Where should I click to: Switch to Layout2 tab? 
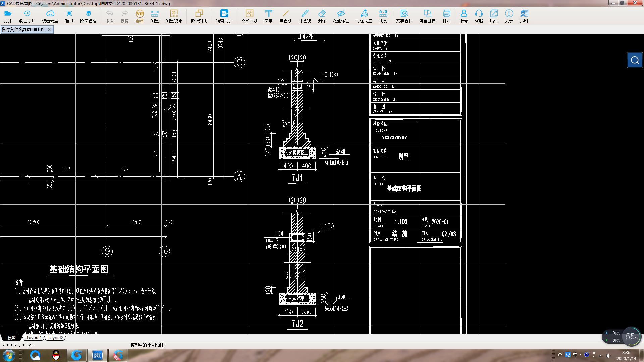(55, 338)
